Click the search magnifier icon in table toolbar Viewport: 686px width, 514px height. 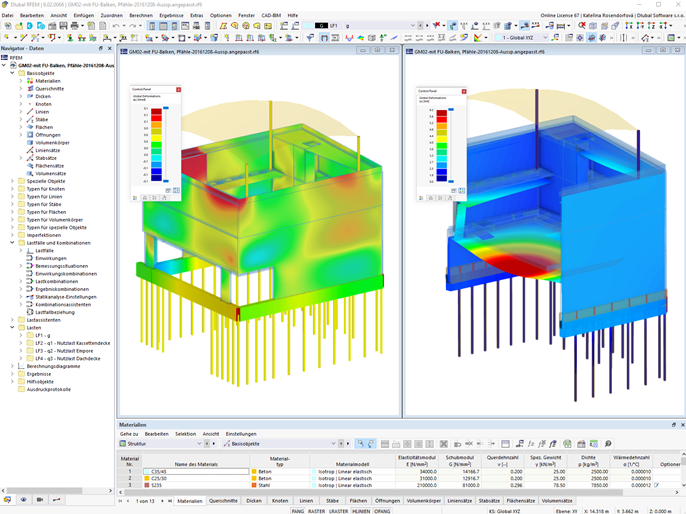[x=608, y=444]
